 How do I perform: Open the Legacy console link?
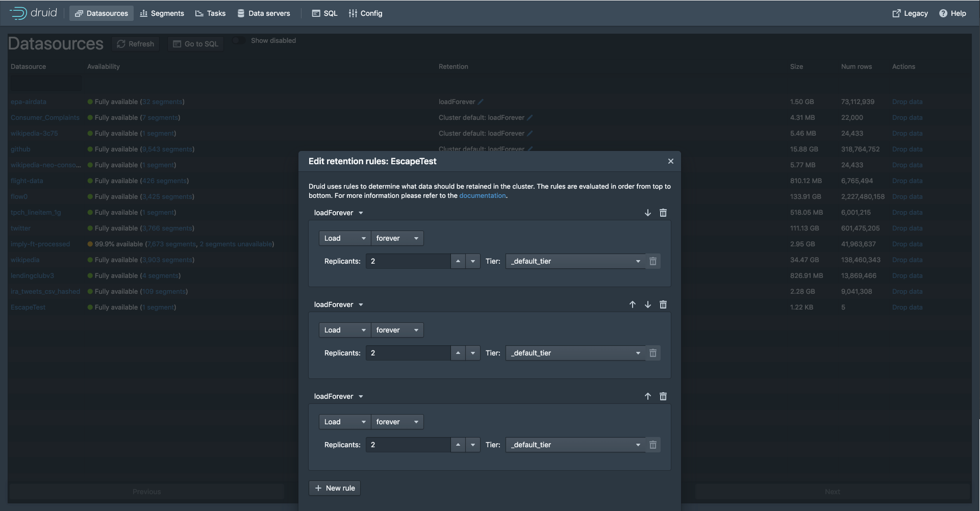[910, 13]
